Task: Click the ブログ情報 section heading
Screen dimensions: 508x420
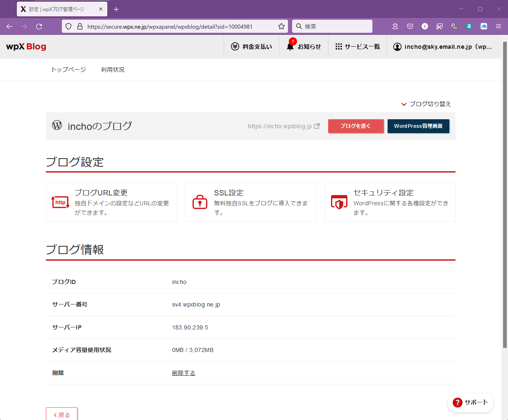Action: coord(75,250)
